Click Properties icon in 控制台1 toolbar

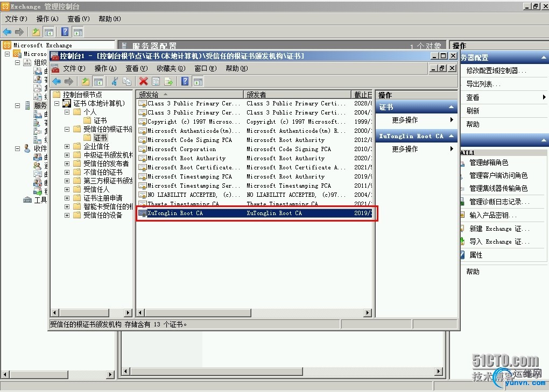click(x=156, y=82)
